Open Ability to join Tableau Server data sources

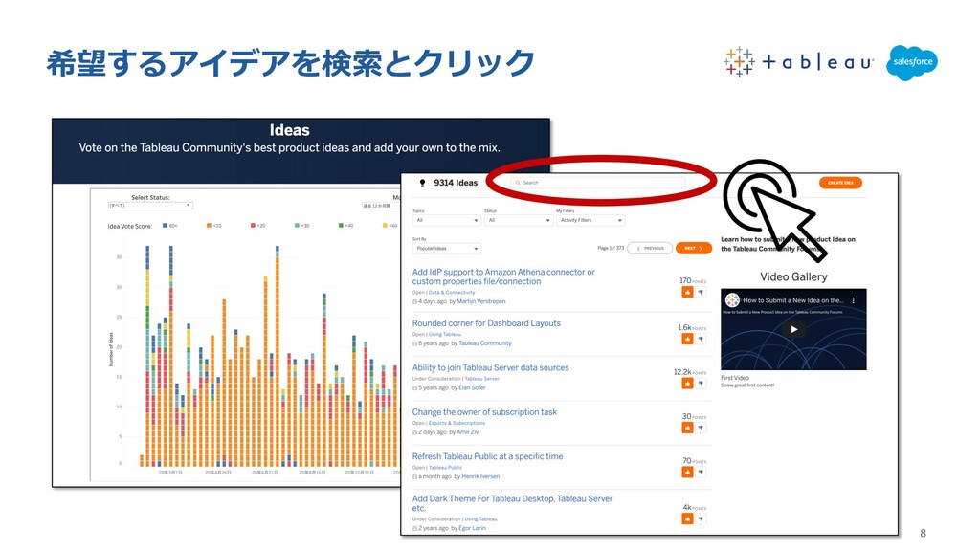pyautogui.click(x=491, y=367)
